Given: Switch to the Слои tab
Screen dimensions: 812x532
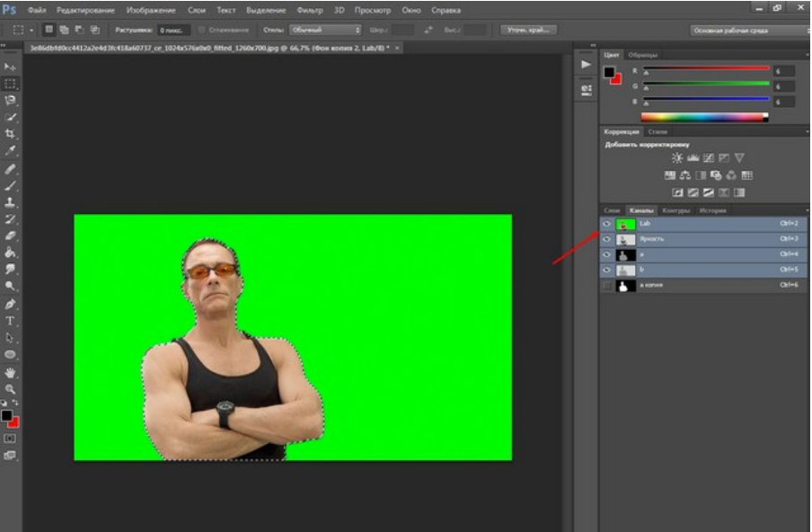Looking at the screenshot, I should coord(612,210).
